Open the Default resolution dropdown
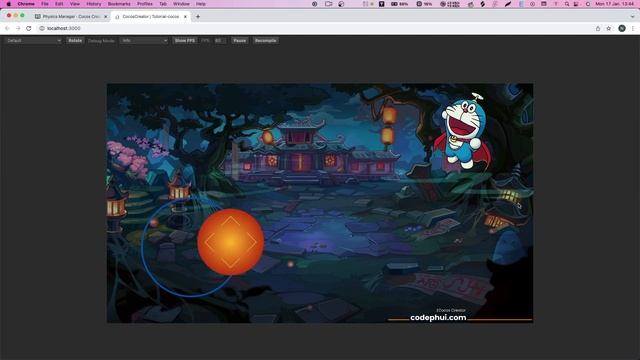 click(x=33, y=40)
